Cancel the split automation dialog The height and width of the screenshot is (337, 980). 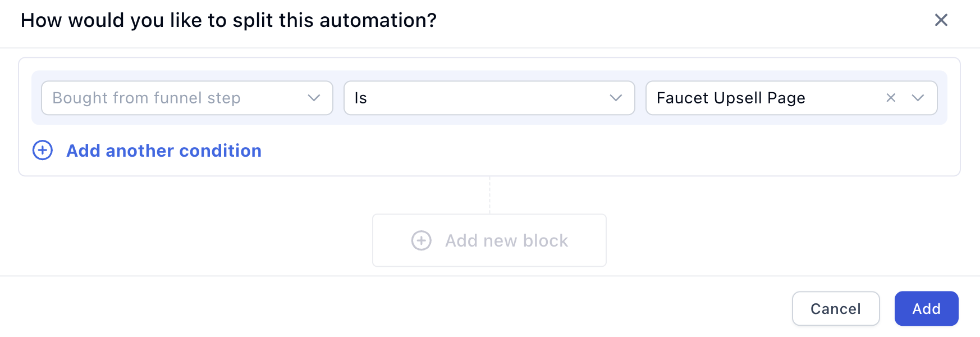point(835,308)
